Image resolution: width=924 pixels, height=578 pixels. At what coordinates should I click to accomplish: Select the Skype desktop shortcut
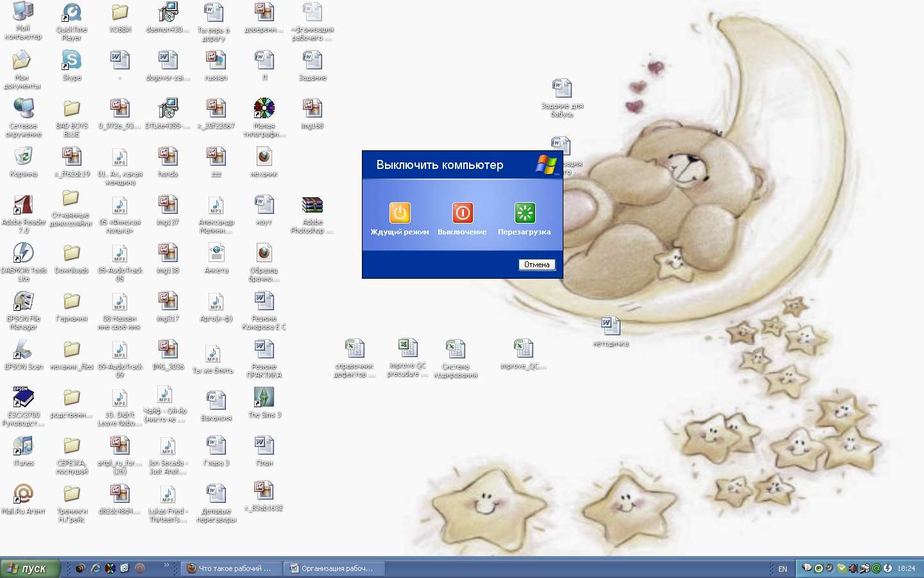click(72, 66)
